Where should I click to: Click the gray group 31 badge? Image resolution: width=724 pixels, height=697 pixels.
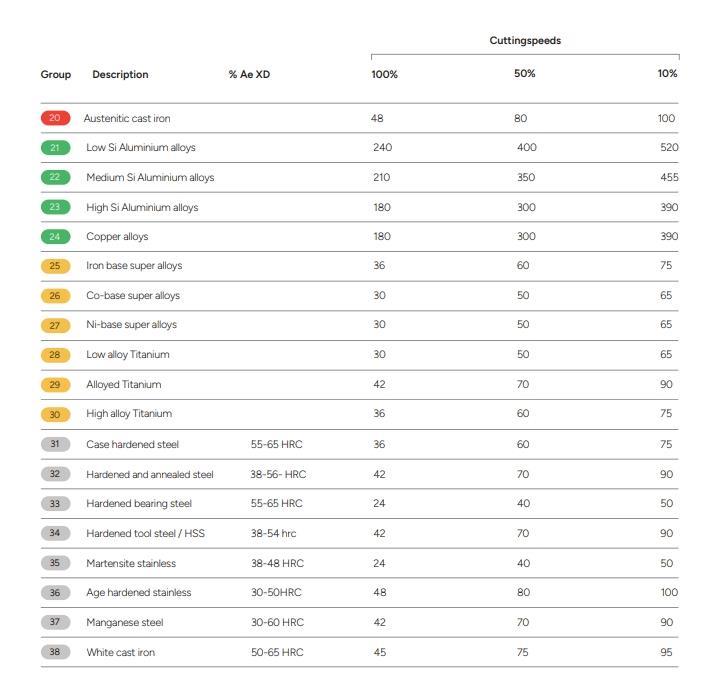[54, 444]
